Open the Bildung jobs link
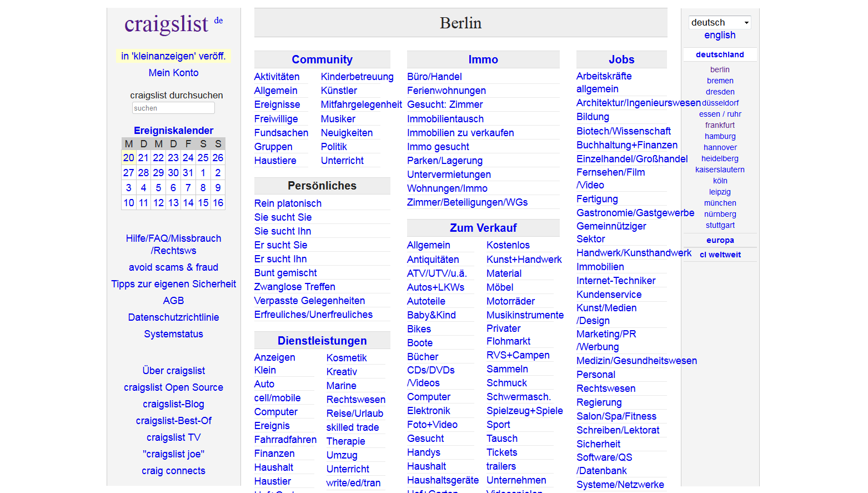 (593, 117)
